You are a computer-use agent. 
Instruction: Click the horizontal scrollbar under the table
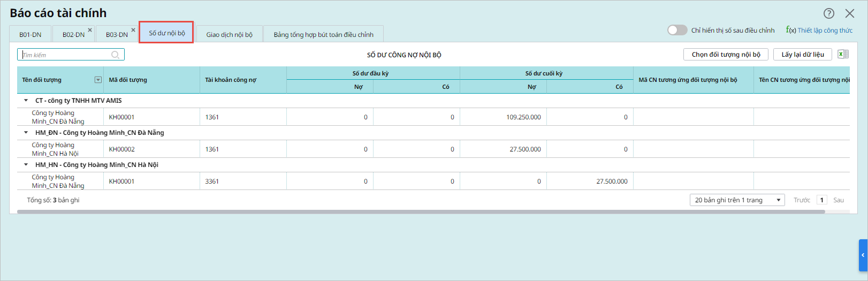coord(421,212)
